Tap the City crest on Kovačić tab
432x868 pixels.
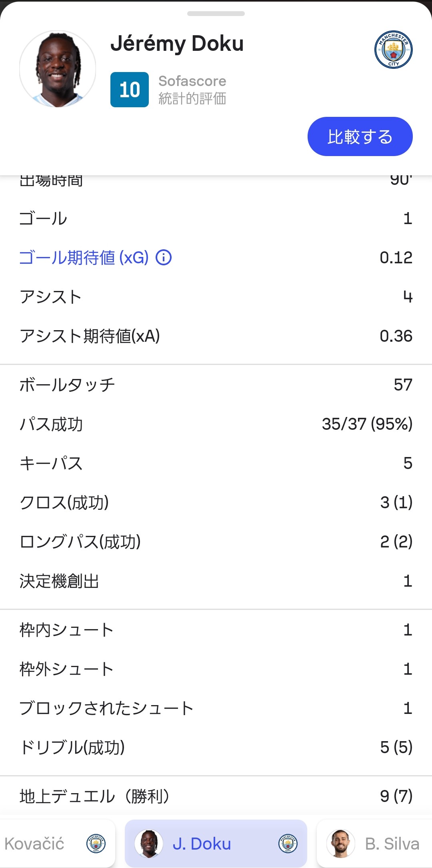click(96, 844)
